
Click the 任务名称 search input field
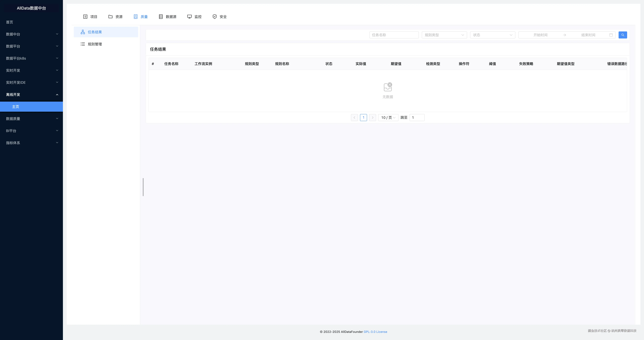(394, 35)
